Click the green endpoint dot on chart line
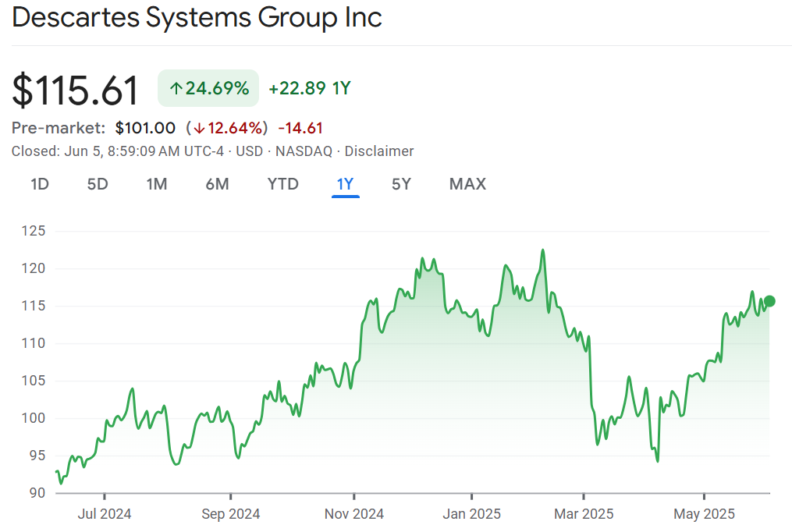The height and width of the screenshot is (532, 792). tap(769, 301)
